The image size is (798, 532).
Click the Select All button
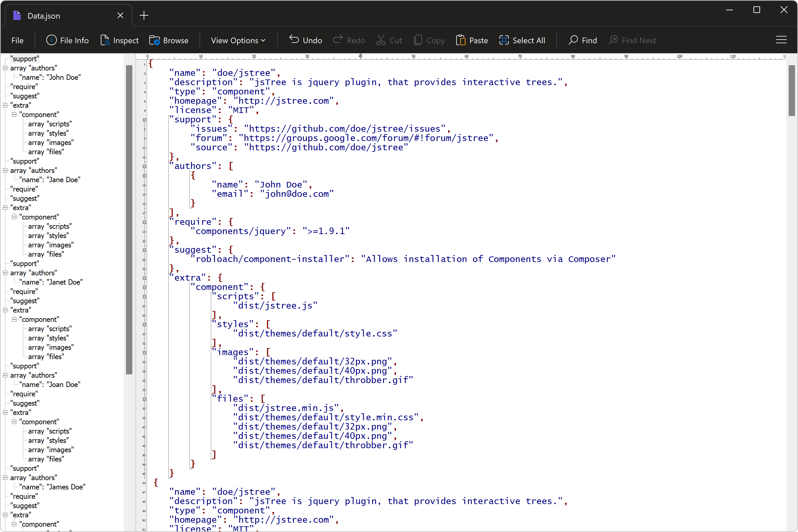tap(522, 40)
